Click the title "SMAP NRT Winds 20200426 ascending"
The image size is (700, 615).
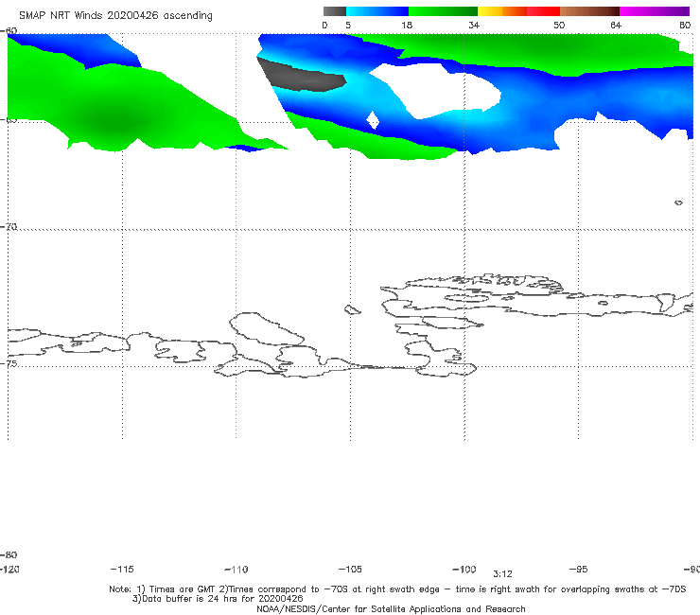point(115,15)
